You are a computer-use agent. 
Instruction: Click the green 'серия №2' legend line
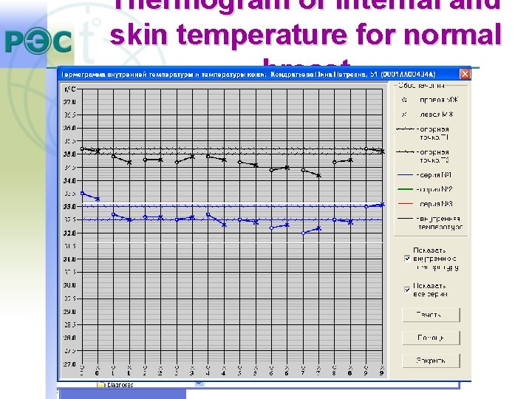(x=405, y=189)
